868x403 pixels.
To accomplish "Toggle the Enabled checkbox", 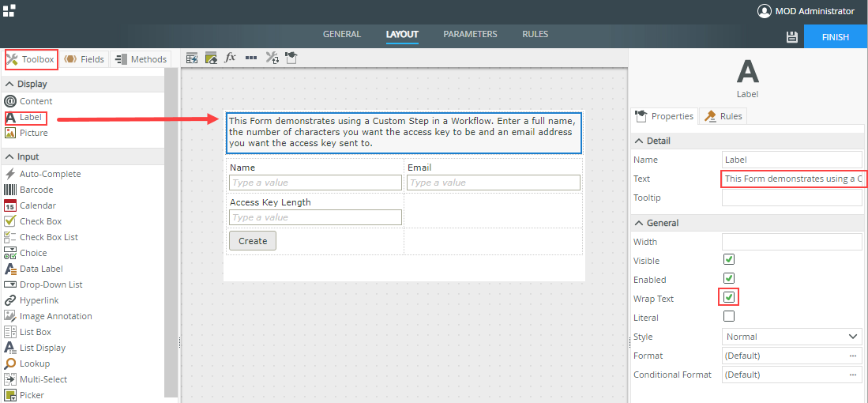I will click(x=729, y=278).
